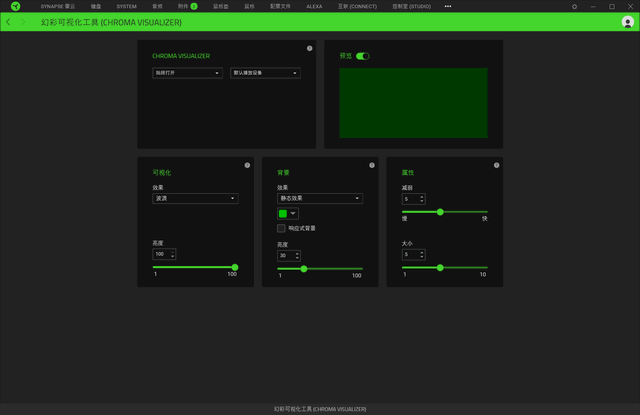This screenshot has height=415, width=640.
Task: Switch to the 鼠标 tab
Action: click(x=249, y=7)
